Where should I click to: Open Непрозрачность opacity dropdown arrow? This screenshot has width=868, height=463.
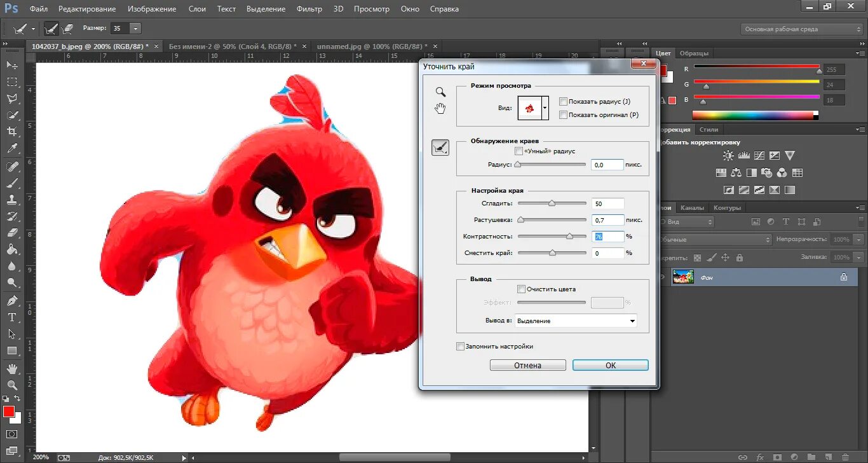coord(859,240)
